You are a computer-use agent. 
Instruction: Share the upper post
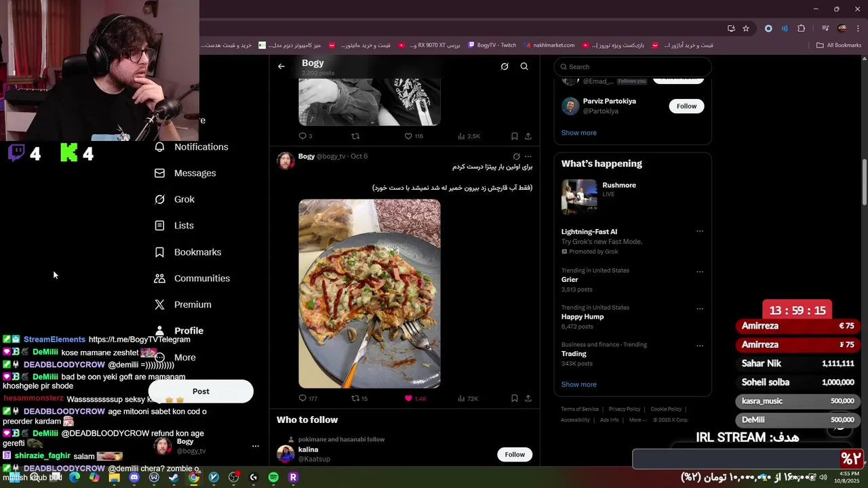tap(528, 136)
